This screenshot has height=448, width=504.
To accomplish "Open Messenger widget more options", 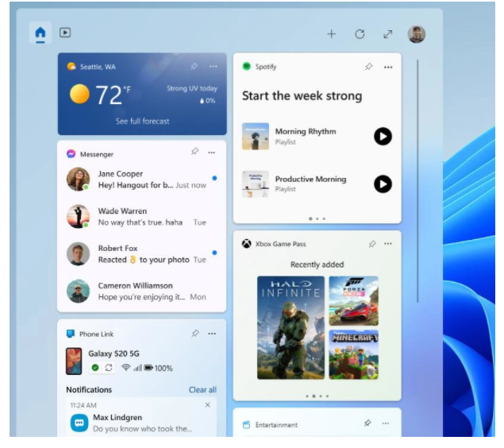I will [211, 153].
